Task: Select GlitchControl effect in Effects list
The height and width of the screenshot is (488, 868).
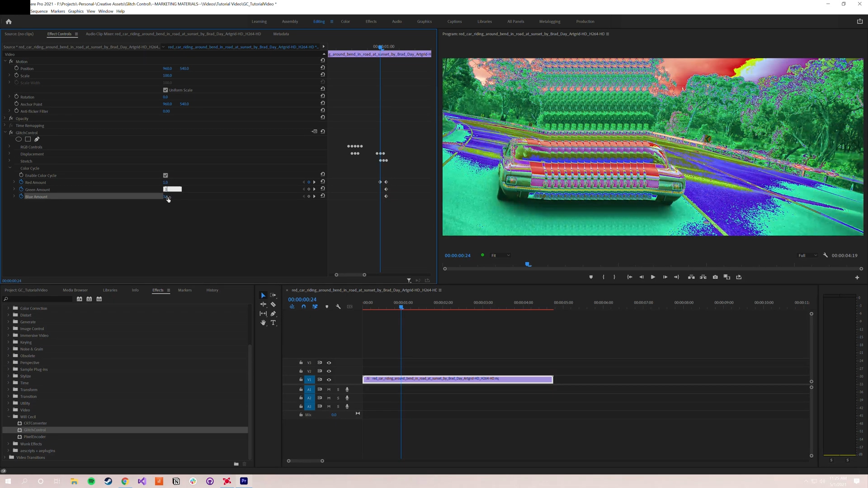Action: click(35, 430)
